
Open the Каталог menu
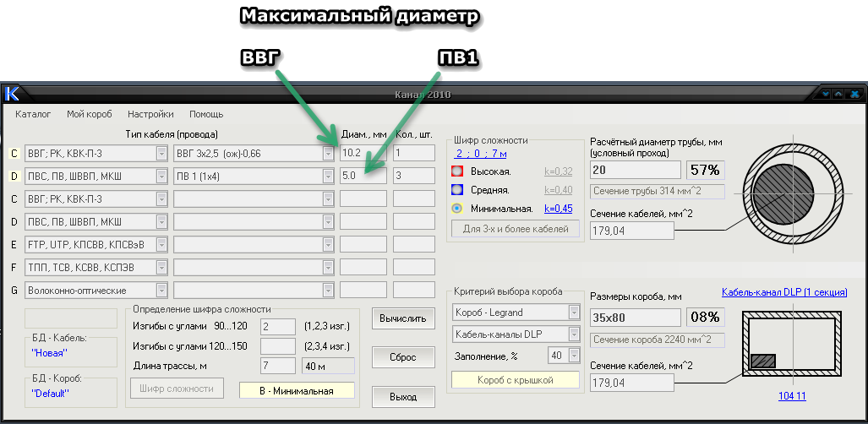point(33,114)
